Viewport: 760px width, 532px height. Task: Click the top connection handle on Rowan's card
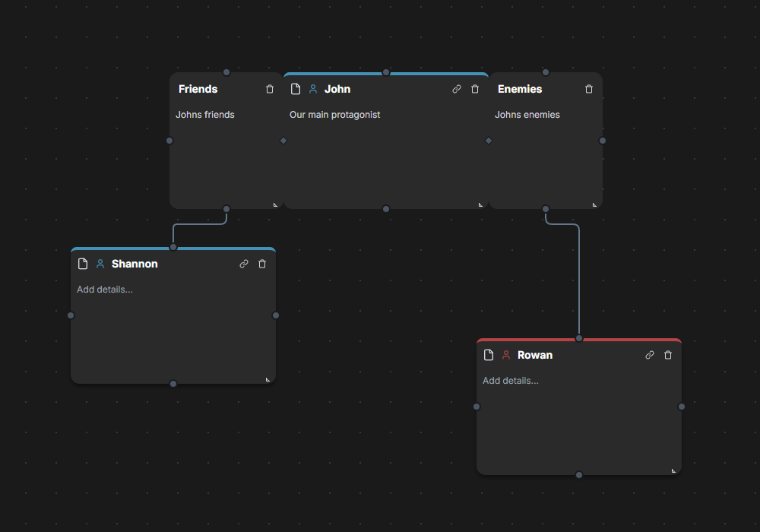point(579,337)
